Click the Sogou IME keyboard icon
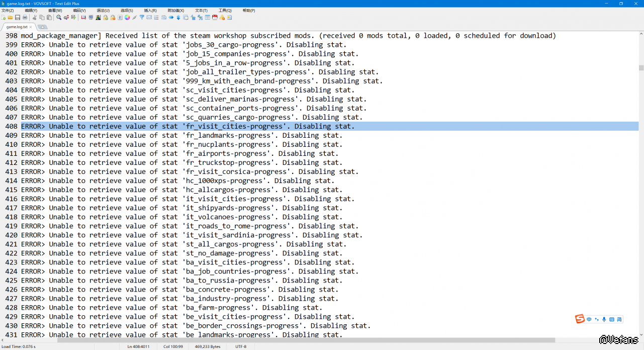The width and height of the screenshot is (644, 350). click(x=612, y=319)
